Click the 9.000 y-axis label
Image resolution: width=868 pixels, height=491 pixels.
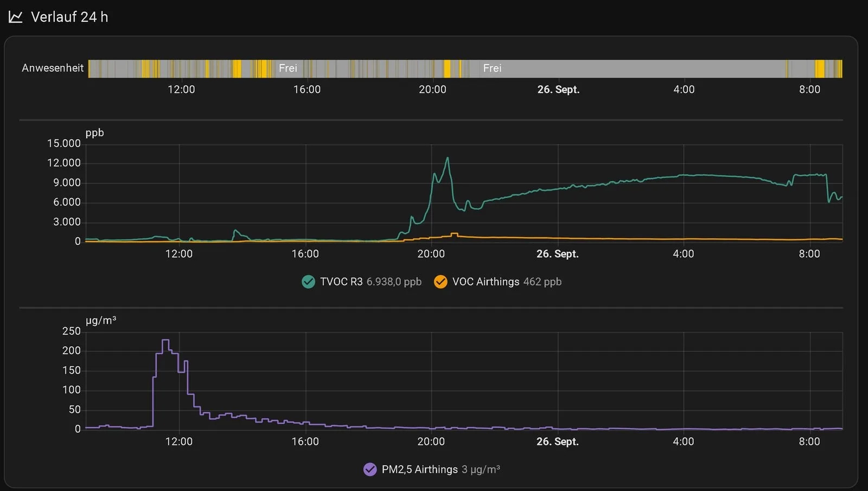click(x=67, y=183)
